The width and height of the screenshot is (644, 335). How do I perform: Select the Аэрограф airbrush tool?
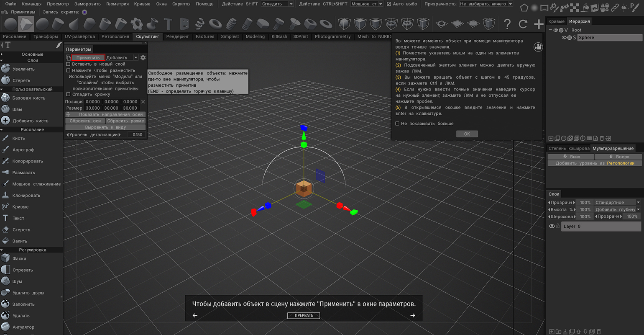point(23,149)
